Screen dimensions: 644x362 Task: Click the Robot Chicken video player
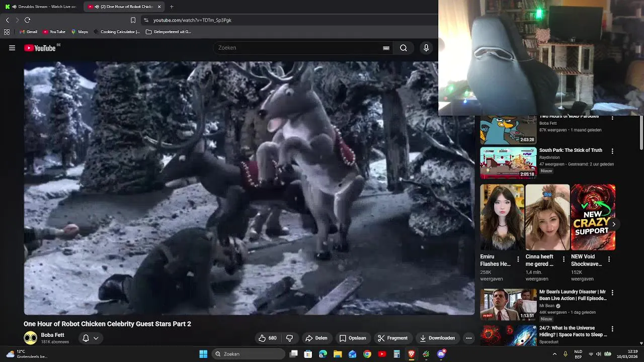(249, 188)
